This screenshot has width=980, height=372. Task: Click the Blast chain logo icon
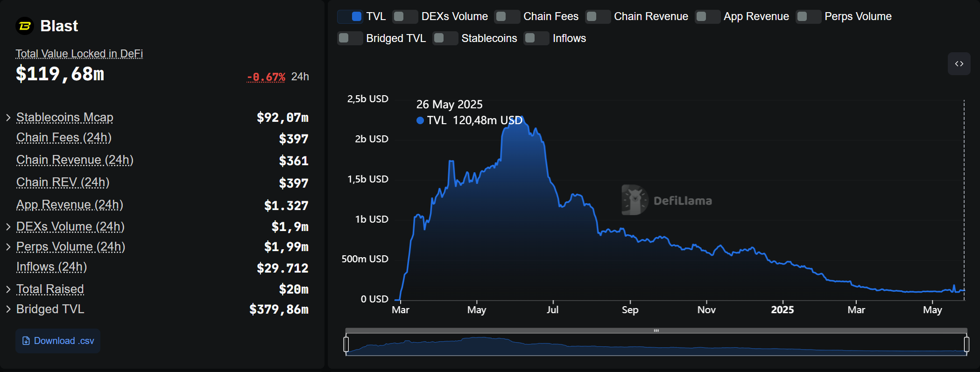pyautogui.click(x=25, y=26)
